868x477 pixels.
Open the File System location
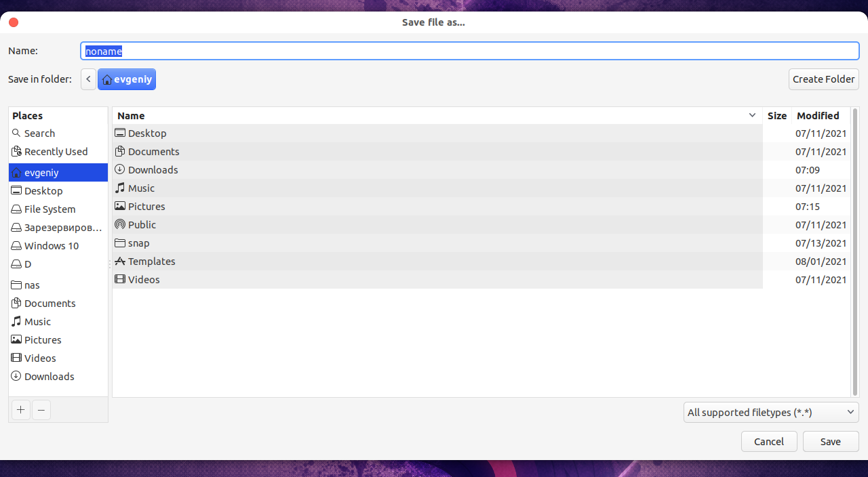pyautogui.click(x=49, y=209)
